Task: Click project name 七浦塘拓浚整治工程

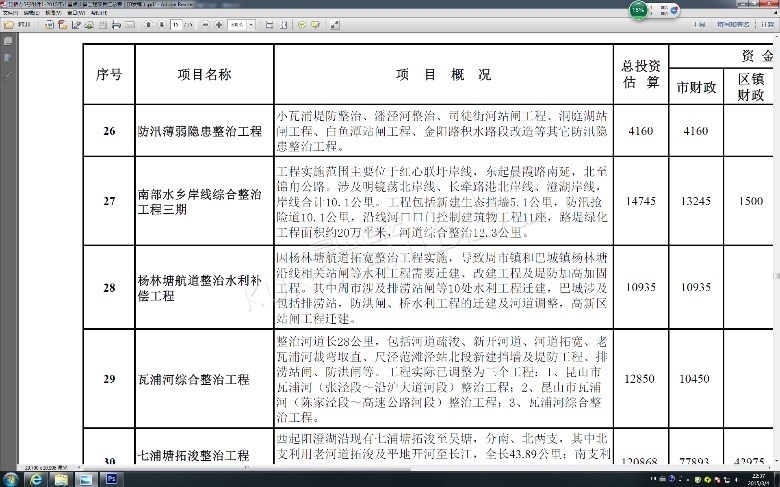Action: [x=194, y=455]
